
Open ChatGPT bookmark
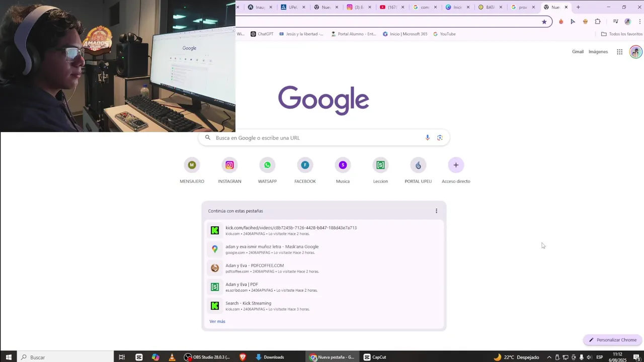click(x=262, y=34)
